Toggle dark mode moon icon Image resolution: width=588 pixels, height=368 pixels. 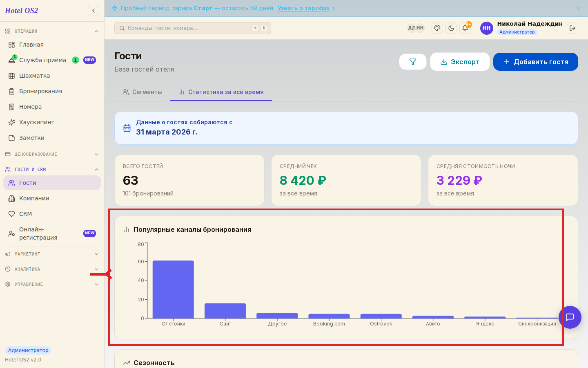(x=451, y=28)
